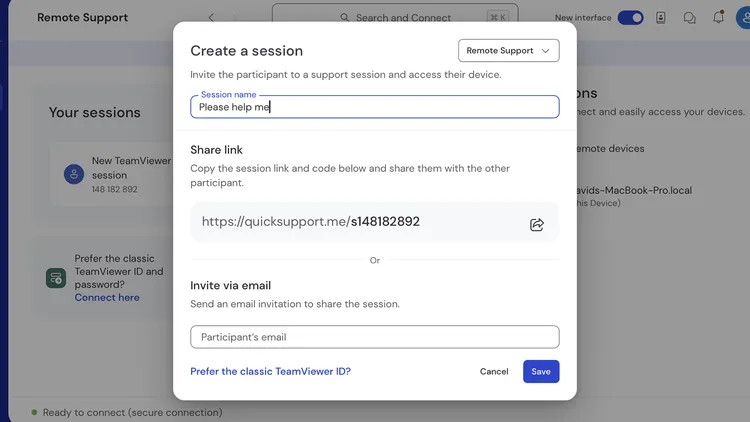
Task: Click the Participant's email field
Action: coord(375,337)
